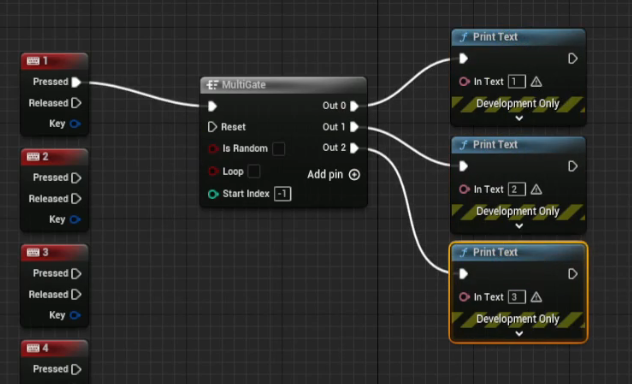
Task: Click the Released pin on key 3 node
Action: [76, 295]
